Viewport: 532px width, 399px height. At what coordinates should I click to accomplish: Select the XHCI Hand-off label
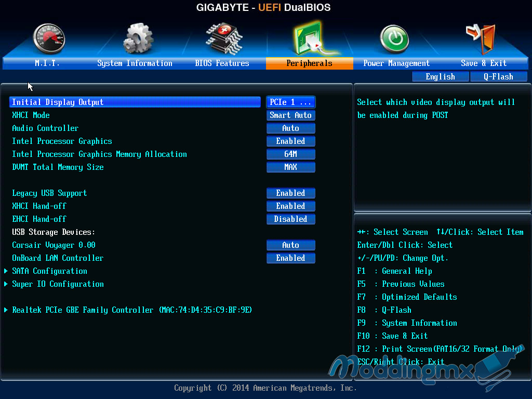point(39,206)
